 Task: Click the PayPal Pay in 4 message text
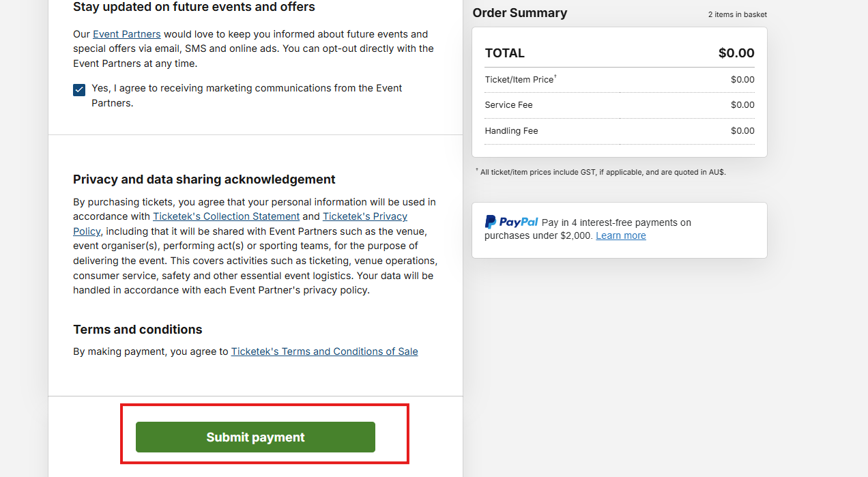[x=616, y=222]
